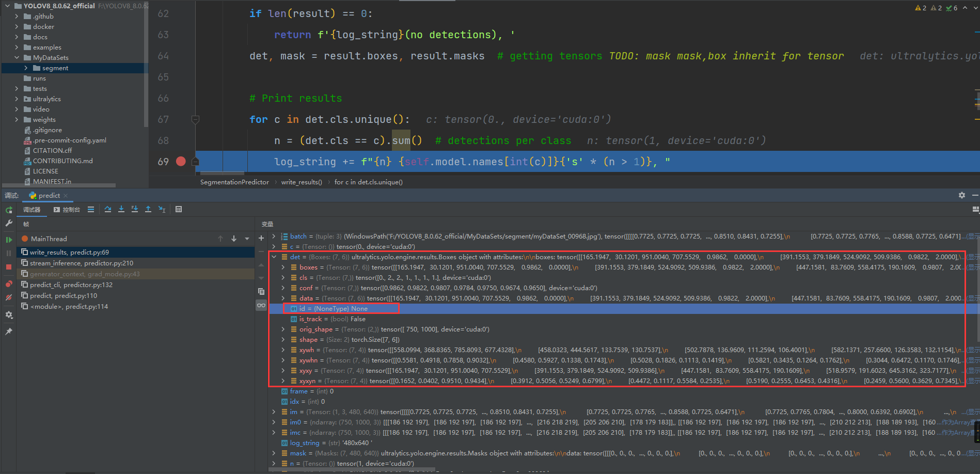Toggle the breakpoint on line 69

click(x=180, y=162)
